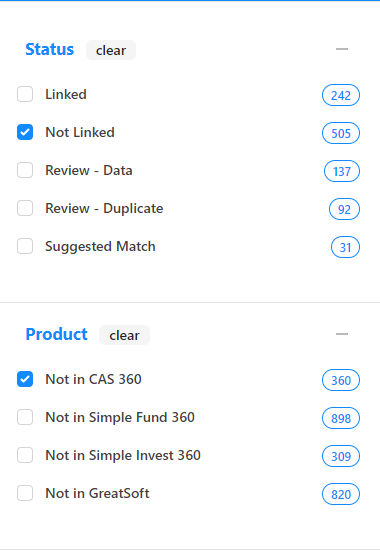Image resolution: width=380 pixels, height=551 pixels.
Task: Enable the Review - Data checkbox
Action: (25, 170)
